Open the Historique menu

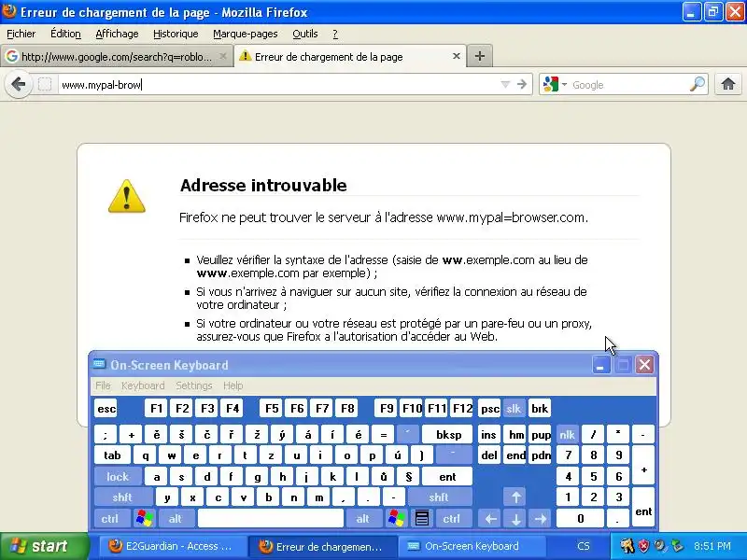pyautogui.click(x=176, y=34)
